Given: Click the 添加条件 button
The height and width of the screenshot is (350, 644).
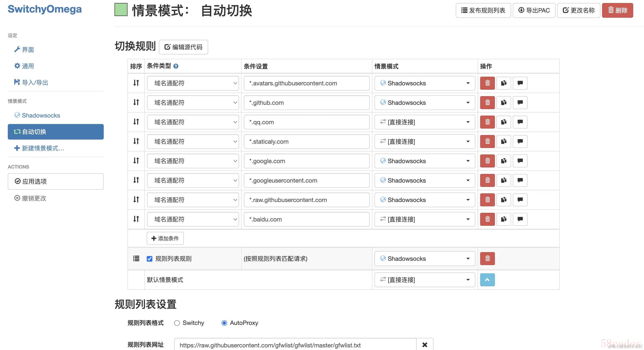Looking at the screenshot, I should [x=165, y=238].
